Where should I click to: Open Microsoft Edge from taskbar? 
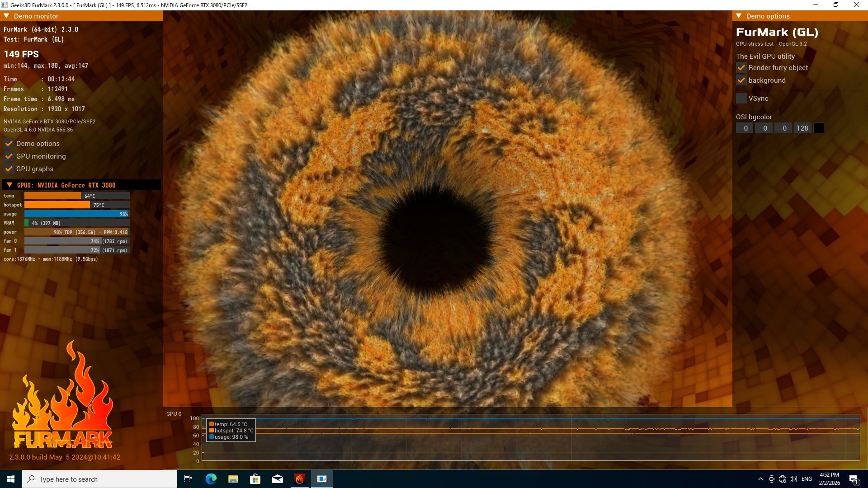211,479
